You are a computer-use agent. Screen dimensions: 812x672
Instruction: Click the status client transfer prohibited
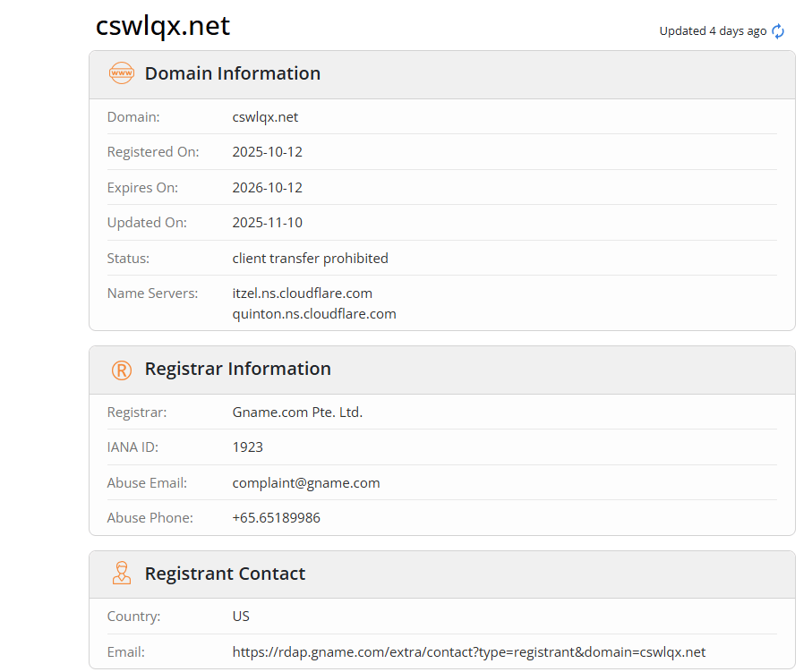pos(310,258)
